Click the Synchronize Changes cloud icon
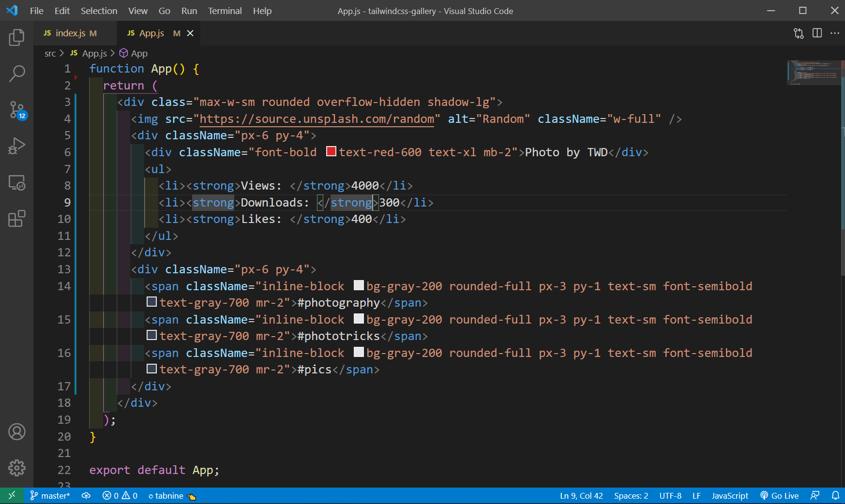This screenshot has height=504, width=845. click(x=86, y=496)
